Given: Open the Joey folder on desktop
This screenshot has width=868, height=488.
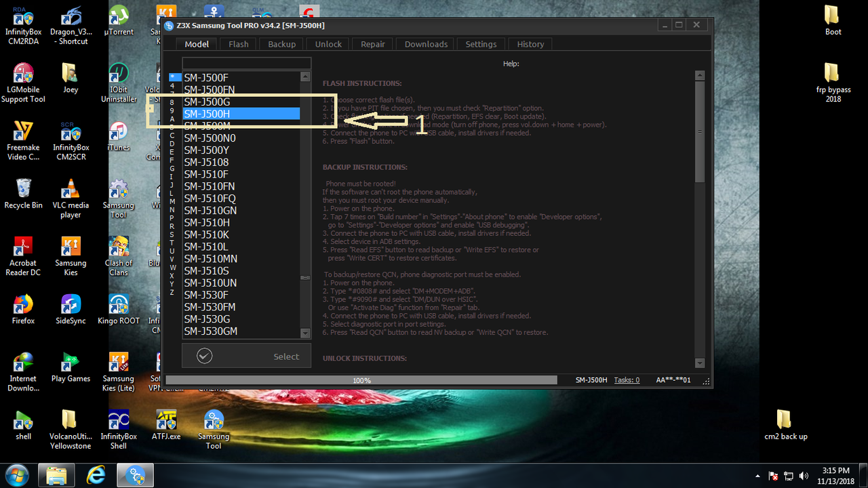Looking at the screenshot, I should 71,79.
